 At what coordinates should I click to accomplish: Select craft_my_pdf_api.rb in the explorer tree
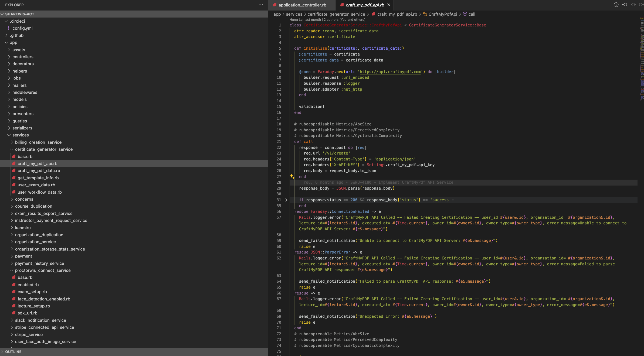[134, 163]
